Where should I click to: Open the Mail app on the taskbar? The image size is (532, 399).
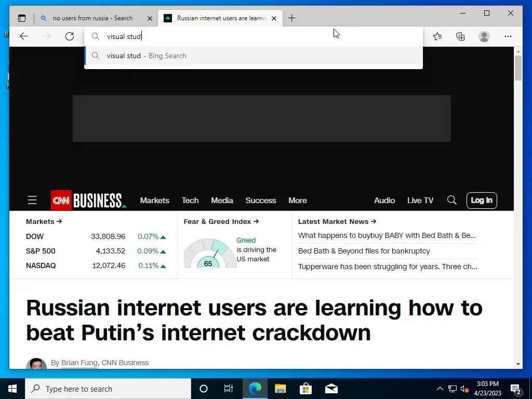(331, 389)
